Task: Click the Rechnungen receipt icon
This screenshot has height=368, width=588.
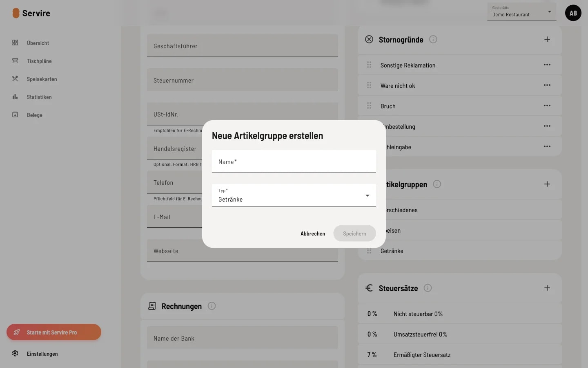Action: click(152, 306)
